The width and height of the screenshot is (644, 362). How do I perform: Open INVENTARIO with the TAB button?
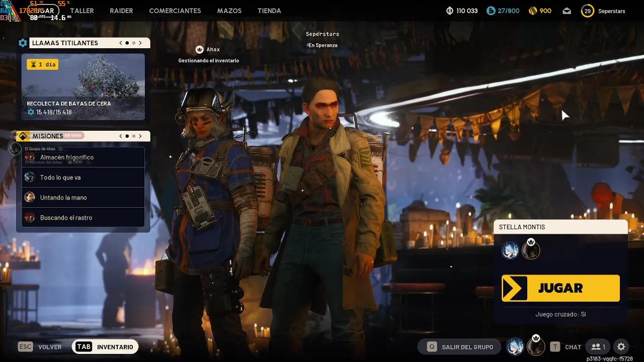click(x=105, y=347)
